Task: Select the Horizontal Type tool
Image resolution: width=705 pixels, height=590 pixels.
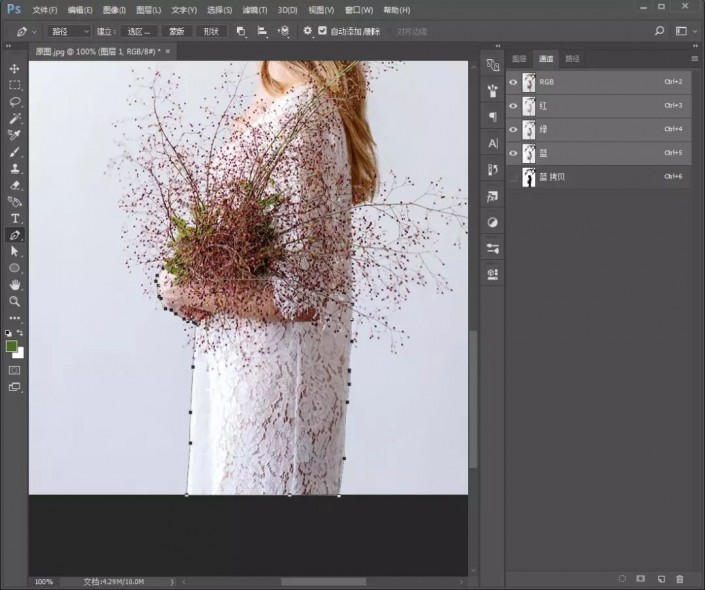Action: tap(15, 218)
